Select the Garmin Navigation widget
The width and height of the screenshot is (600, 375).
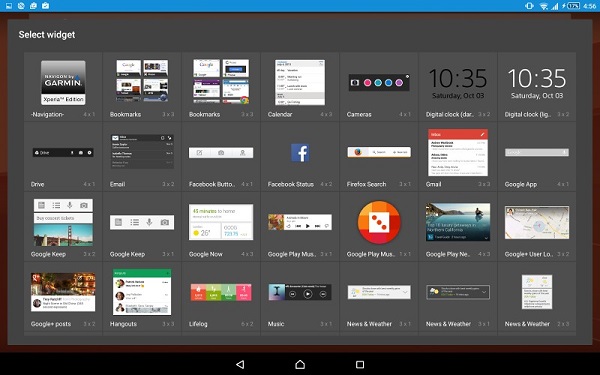click(x=63, y=83)
